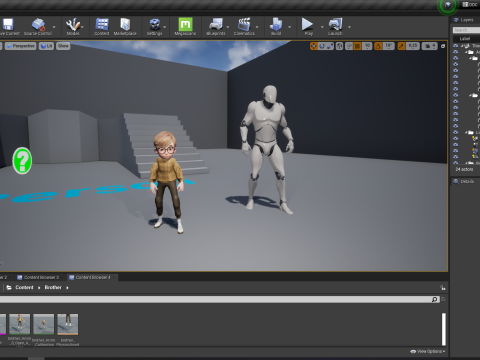Go to the Brother folder breadcrumb
480x360 pixels.
tap(53, 287)
